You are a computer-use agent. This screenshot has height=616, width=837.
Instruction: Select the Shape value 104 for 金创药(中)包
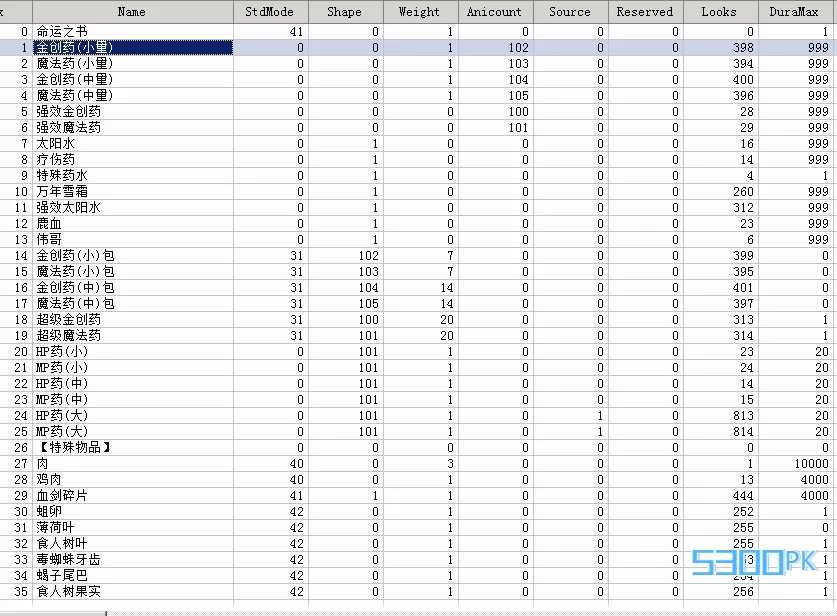(368, 288)
